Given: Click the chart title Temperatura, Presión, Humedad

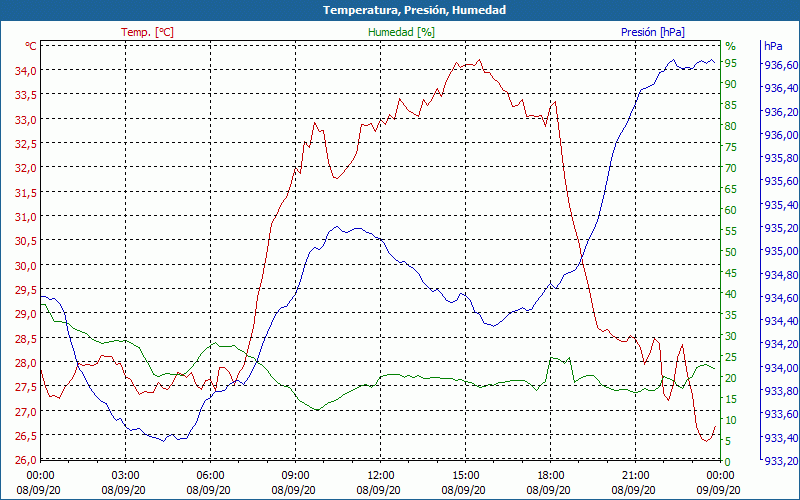Looking at the screenshot, I should [x=414, y=10].
